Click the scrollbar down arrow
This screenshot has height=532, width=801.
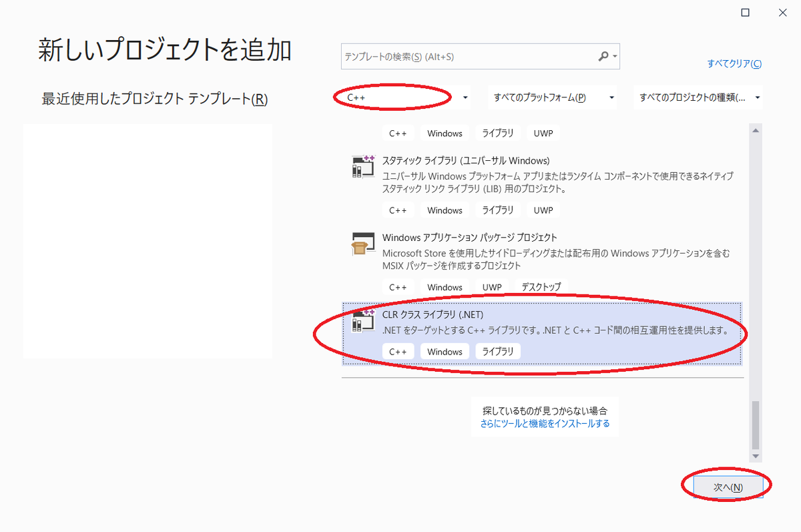(x=756, y=455)
